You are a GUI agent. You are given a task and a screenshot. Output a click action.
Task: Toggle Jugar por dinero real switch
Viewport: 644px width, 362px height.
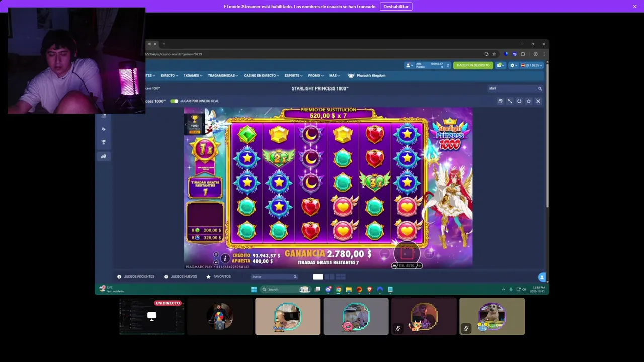click(174, 101)
